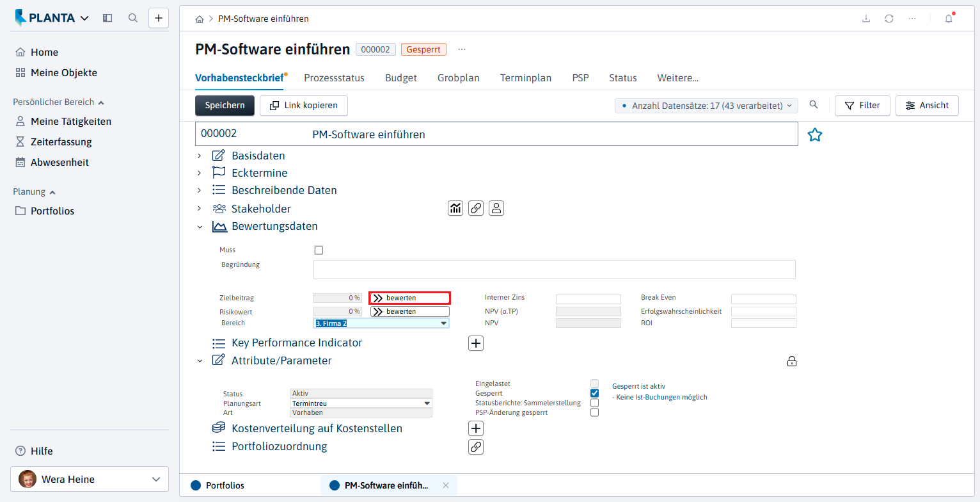Open the Stakeholder chart icon
Screen dimensions: 980x502
[455, 208]
